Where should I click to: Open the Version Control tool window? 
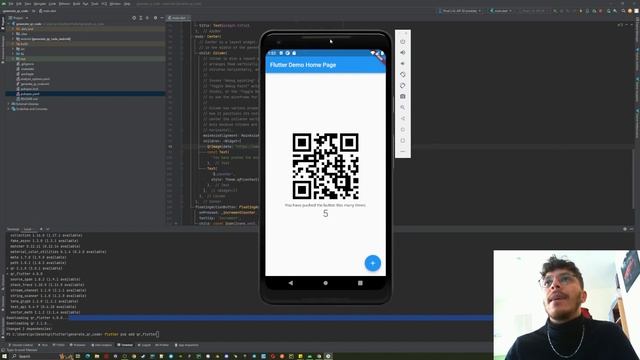click(20, 345)
